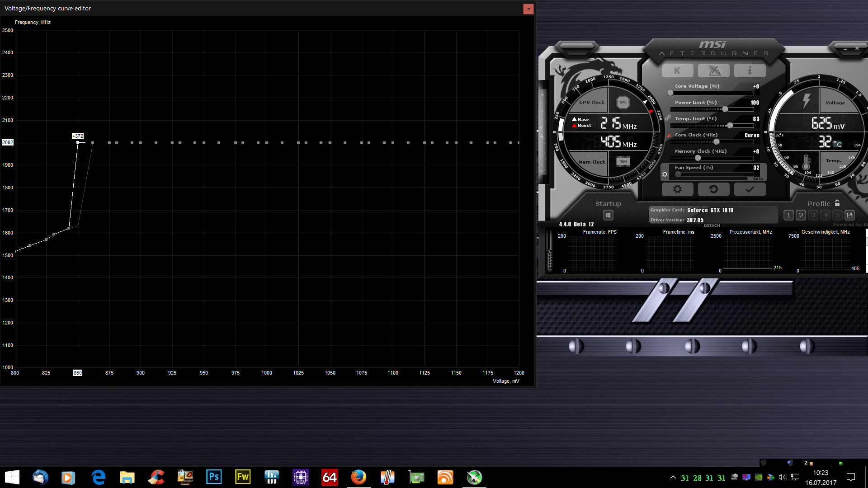The height and width of the screenshot is (488, 868).
Task: Open fan speed gear settings icon
Action: click(665, 174)
